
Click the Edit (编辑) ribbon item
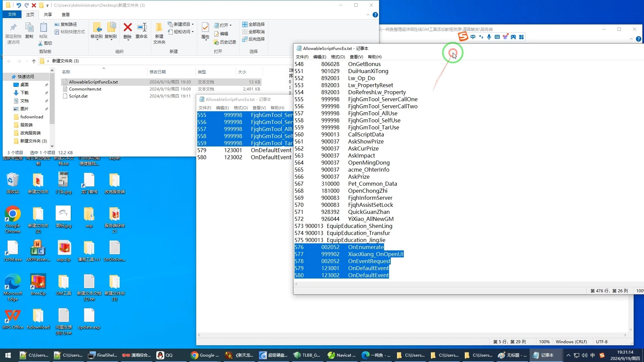221,34
